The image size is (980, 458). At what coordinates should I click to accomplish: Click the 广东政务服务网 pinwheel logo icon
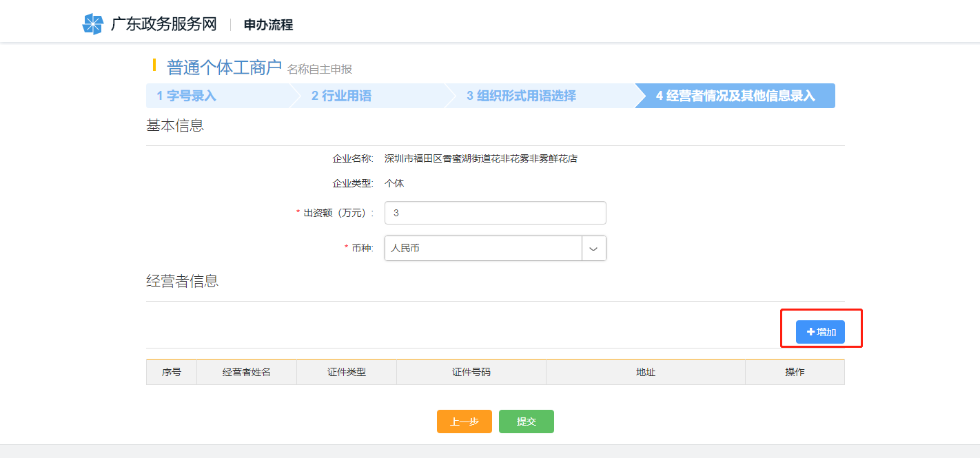92,24
